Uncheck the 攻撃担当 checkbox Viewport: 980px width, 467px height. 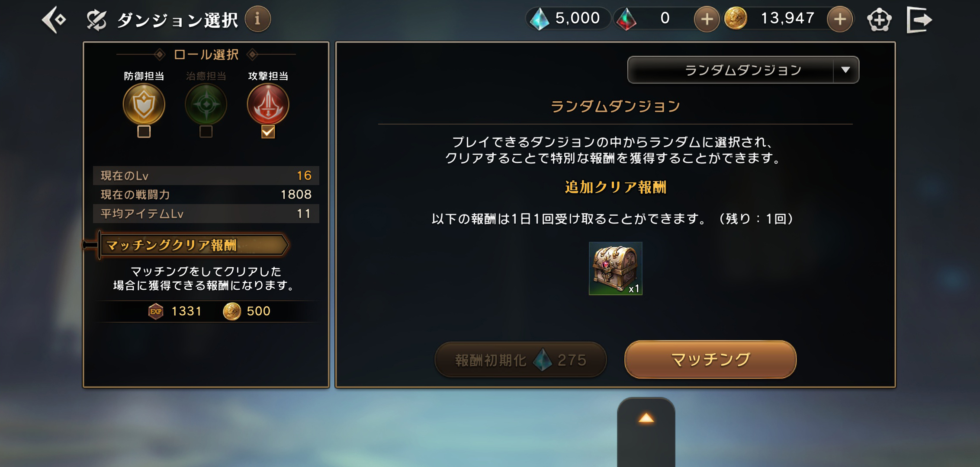click(x=268, y=131)
